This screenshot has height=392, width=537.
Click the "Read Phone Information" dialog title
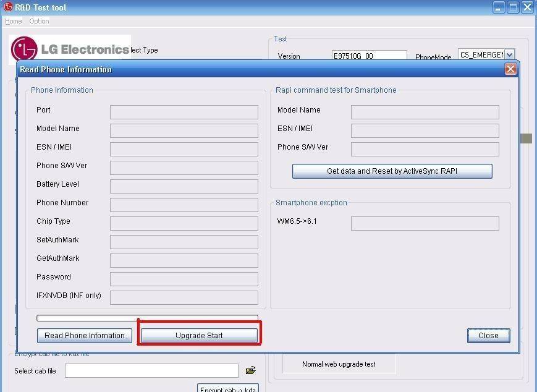[x=66, y=69]
